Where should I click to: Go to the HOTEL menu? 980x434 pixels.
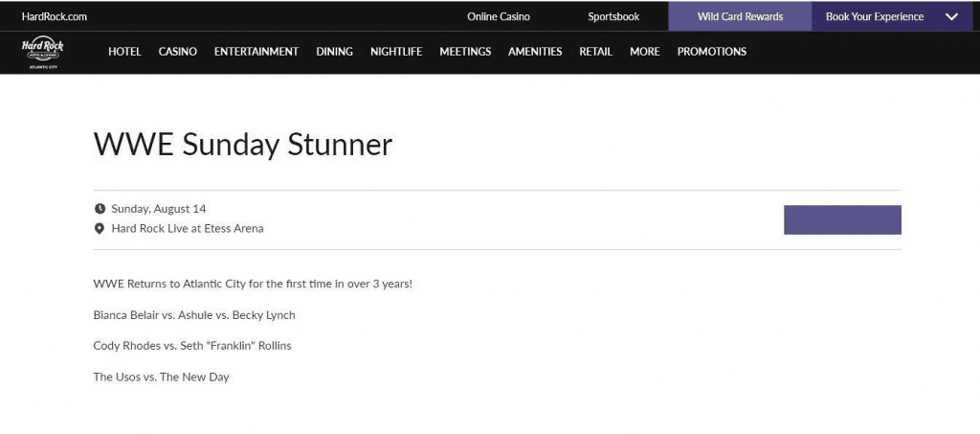[124, 52]
